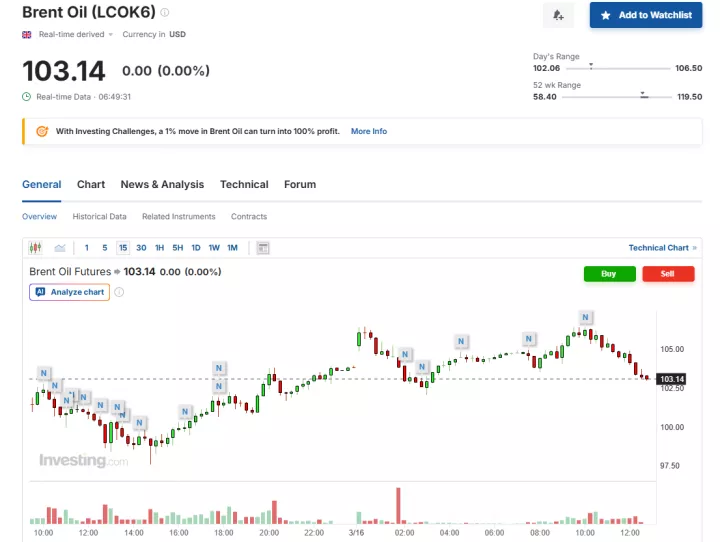Click the green Buy button
The width and height of the screenshot is (720, 542).
[x=609, y=273]
